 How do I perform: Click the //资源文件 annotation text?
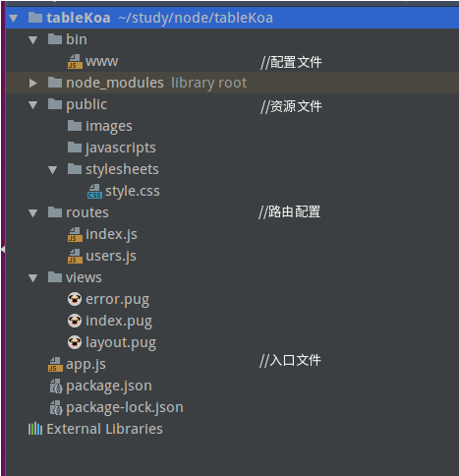pos(291,106)
